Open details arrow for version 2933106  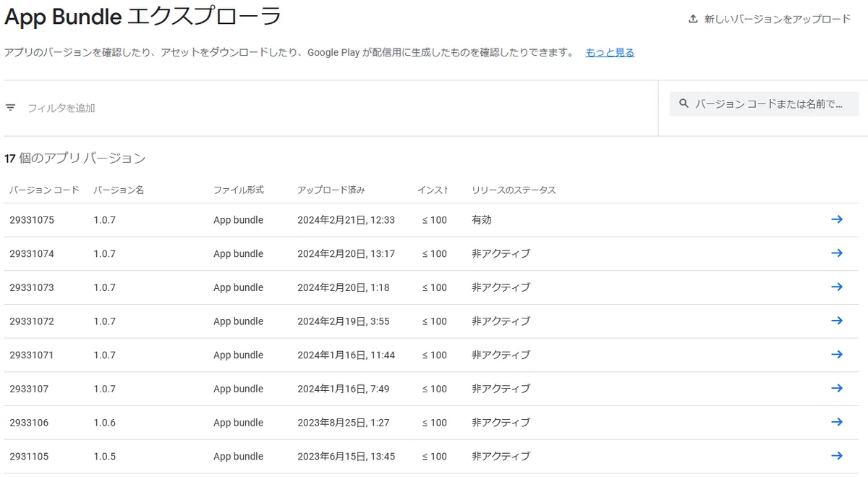click(x=837, y=422)
